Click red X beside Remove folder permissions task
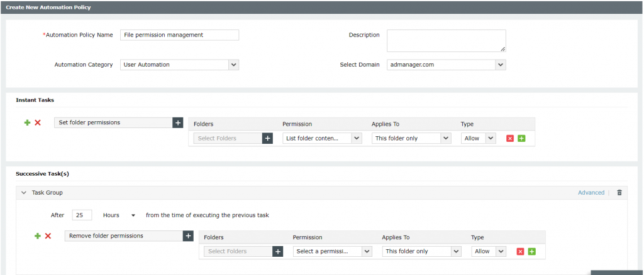 48,235
